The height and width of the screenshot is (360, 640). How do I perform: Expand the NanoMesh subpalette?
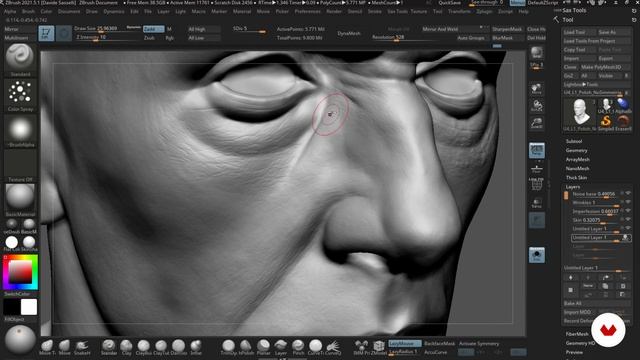[x=578, y=169]
